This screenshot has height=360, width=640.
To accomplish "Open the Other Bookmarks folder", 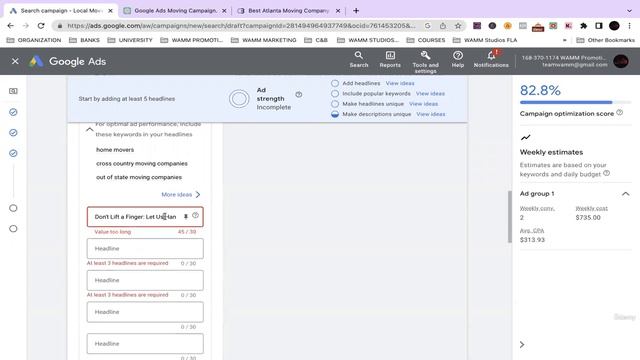I will pyautogui.click(x=605, y=40).
